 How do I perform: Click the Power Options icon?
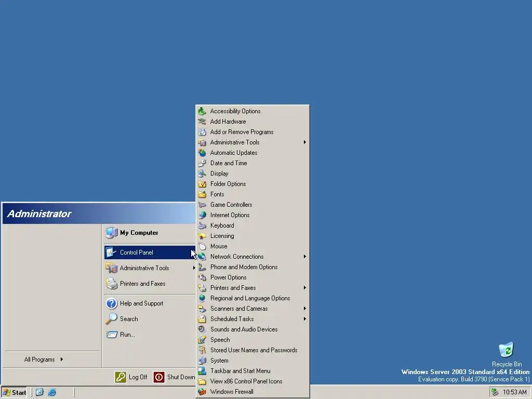coord(202,277)
